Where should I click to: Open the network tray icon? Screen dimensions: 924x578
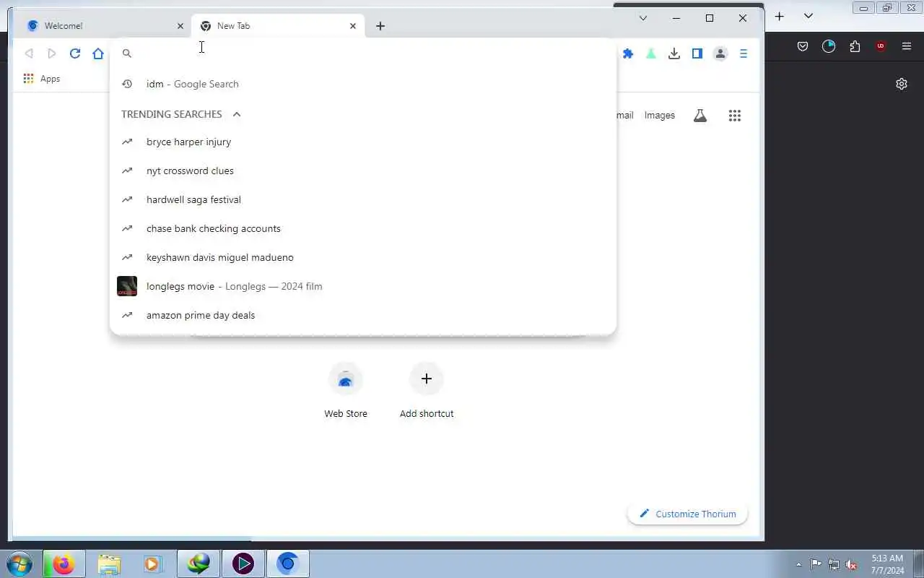point(834,565)
